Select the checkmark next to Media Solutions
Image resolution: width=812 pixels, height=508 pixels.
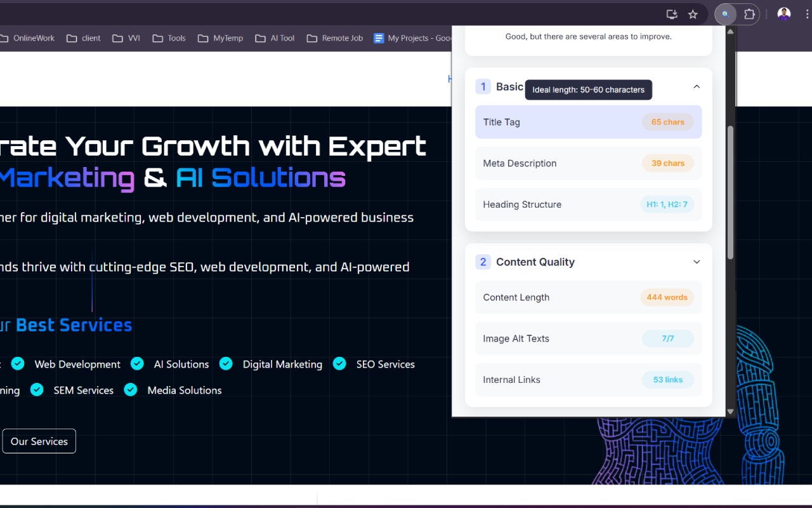coord(131,389)
